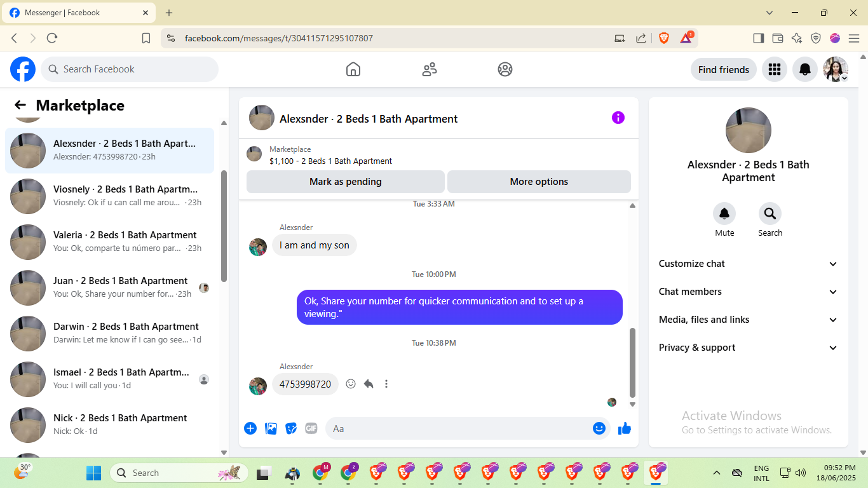Expand Privacy & support section
Image resolution: width=868 pixels, height=488 pixels.
pyautogui.click(x=749, y=348)
